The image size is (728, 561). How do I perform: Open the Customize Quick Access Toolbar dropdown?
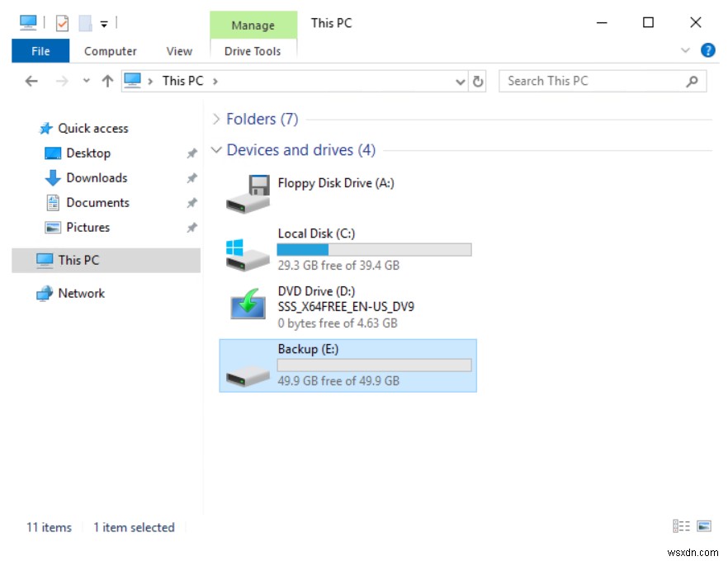pos(103,23)
